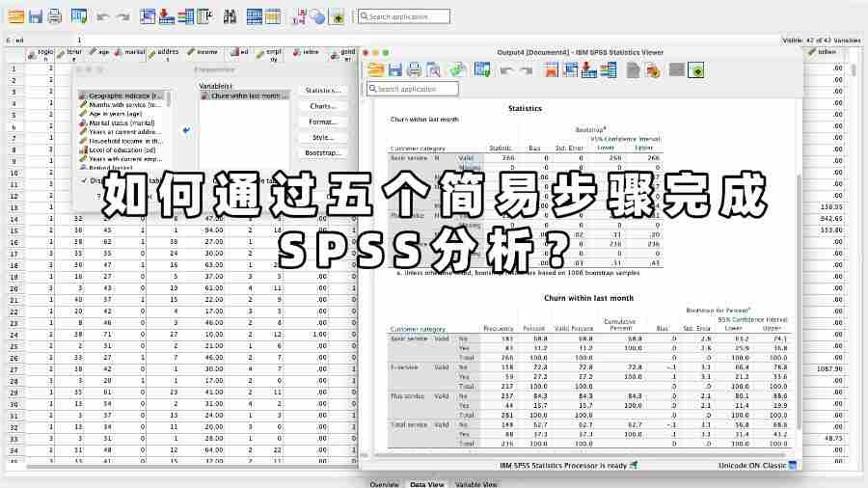
Task: Click Search application field in Viewer
Action: [x=417, y=89]
